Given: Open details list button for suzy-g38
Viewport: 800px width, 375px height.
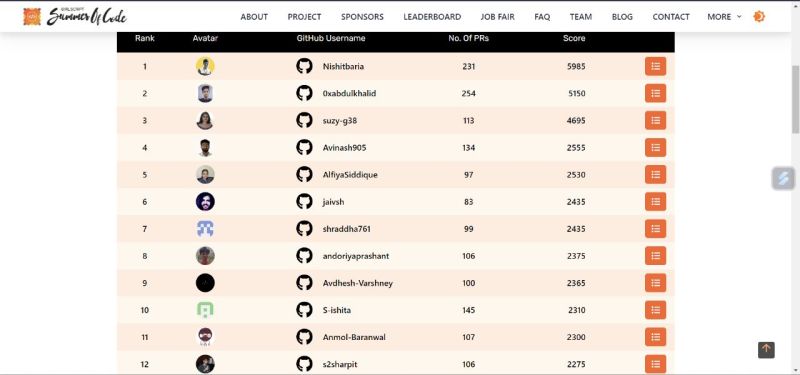Looking at the screenshot, I should point(655,120).
